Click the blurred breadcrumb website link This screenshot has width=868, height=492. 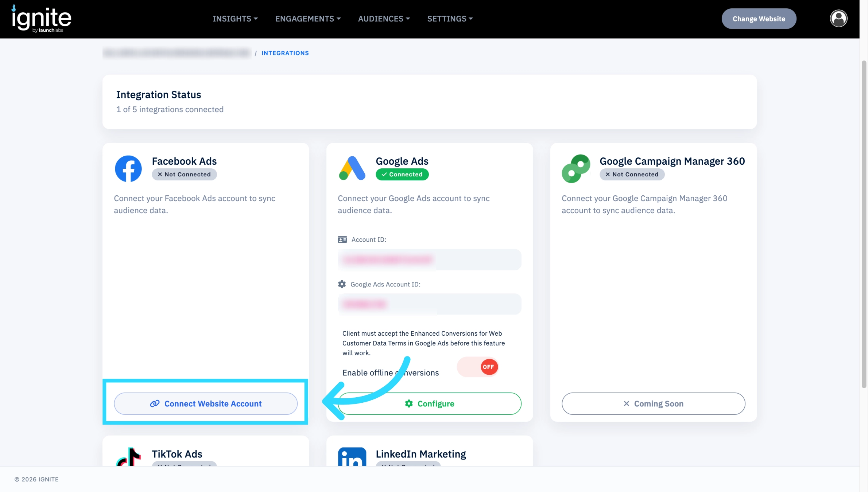[x=177, y=53]
